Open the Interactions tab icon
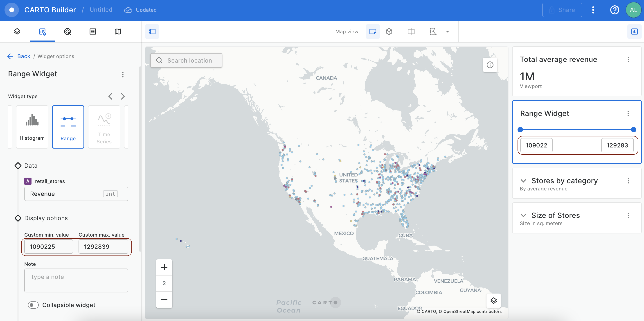Screen dimensions: 644x321 tap(68, 32)
